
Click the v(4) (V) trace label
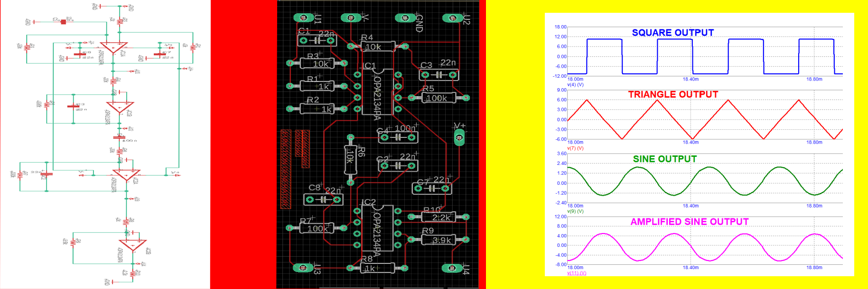(x=575, y=85)
